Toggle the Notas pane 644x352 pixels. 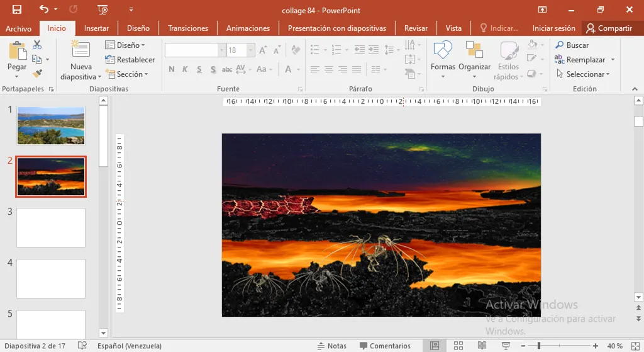click(331, 346)
